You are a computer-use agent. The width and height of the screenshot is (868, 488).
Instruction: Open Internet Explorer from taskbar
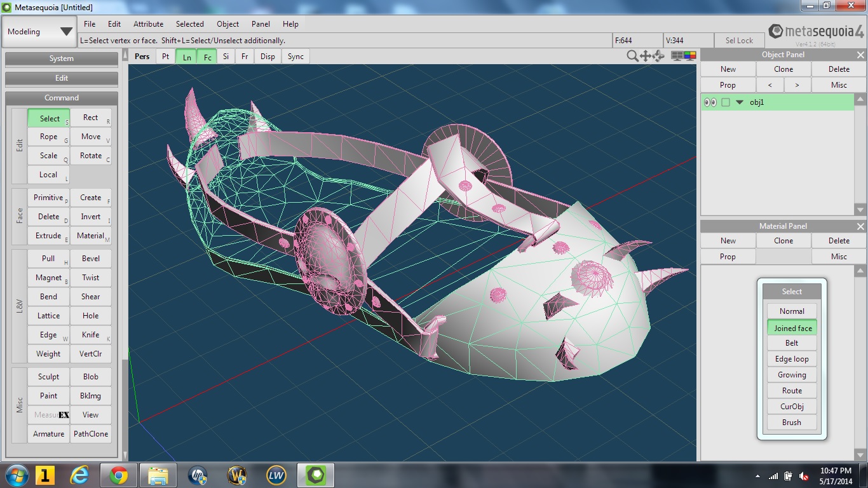coord(79,475)
